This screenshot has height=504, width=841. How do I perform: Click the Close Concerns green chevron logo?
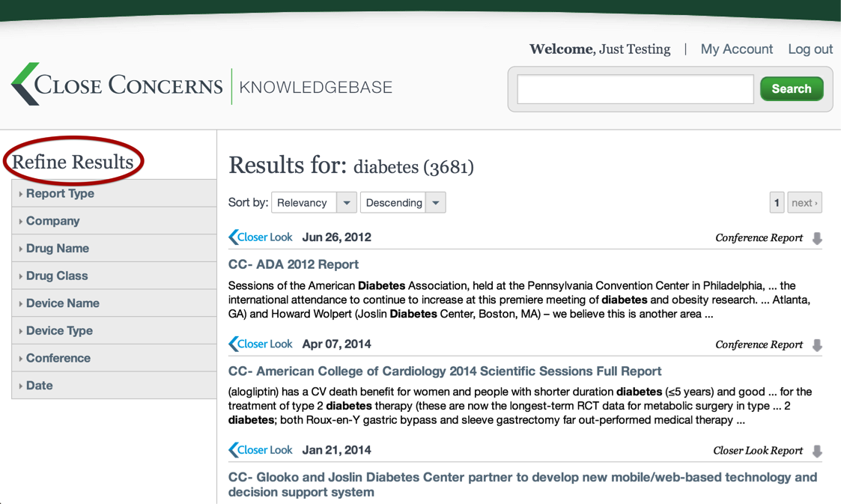click(x=25, y=84)
